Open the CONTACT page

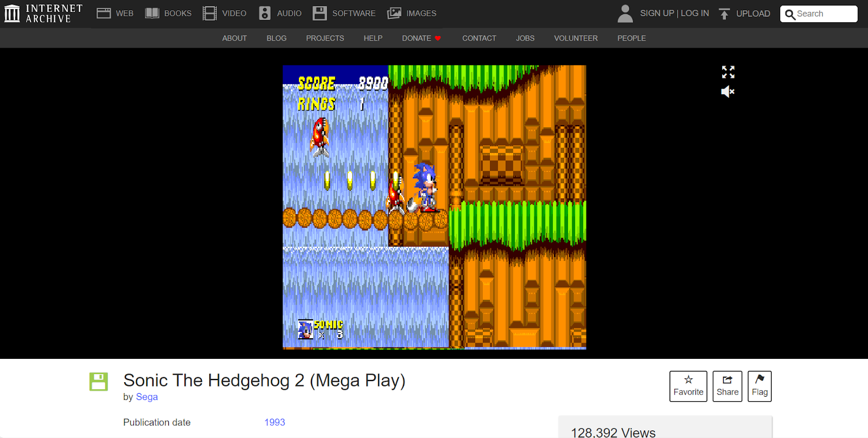[479, 38]
